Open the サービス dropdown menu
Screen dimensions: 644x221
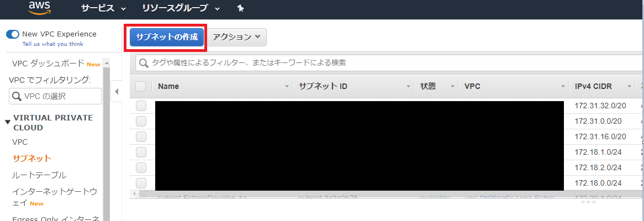[x=103, y=8]
